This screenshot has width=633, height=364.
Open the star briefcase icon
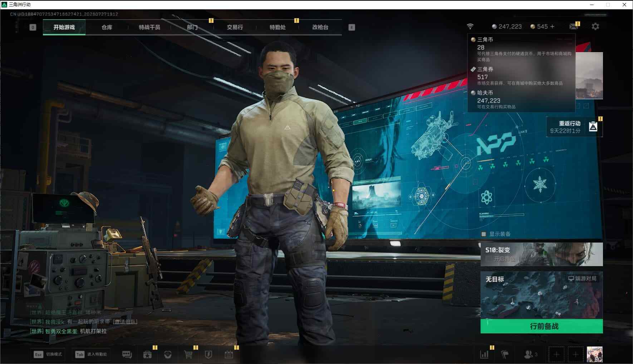pos(147,354)
